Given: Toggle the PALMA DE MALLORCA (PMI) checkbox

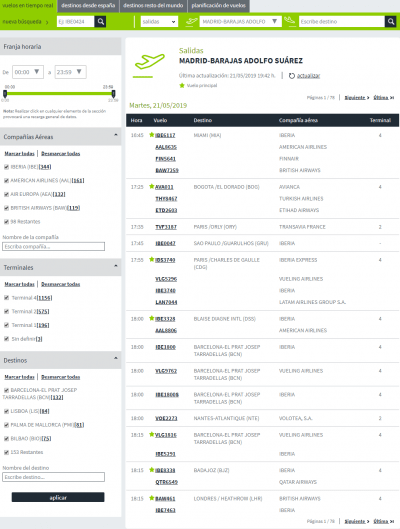Looking at the screenshot, I should click(x=6, y=425).
